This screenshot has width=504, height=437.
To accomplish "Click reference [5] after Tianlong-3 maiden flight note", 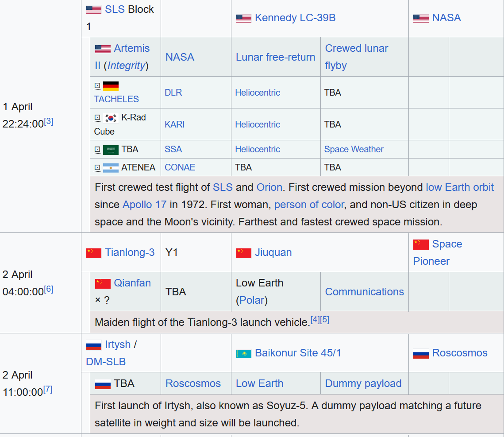I will 325,320.
